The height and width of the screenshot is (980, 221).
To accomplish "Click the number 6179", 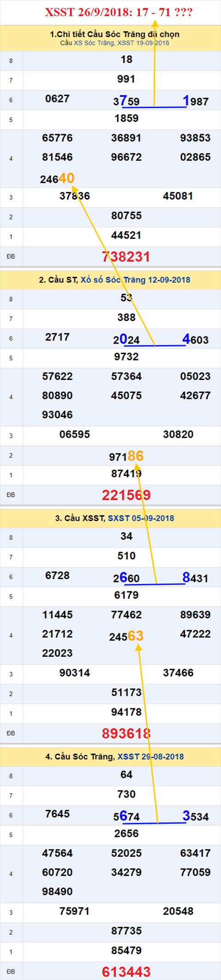I will click(x=127, y=595).
